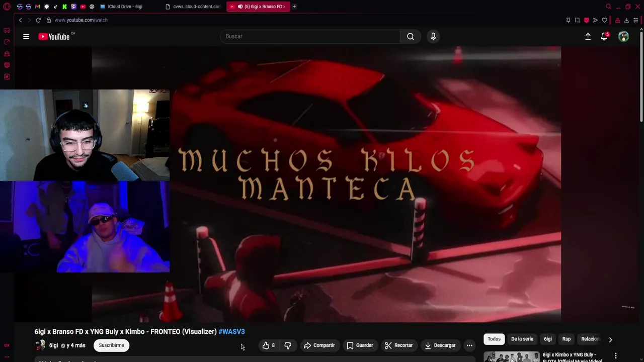Open the ChatGPT pinned tab
The height and width of the screenshot is (362, 644).
click(x=92, y=7)
